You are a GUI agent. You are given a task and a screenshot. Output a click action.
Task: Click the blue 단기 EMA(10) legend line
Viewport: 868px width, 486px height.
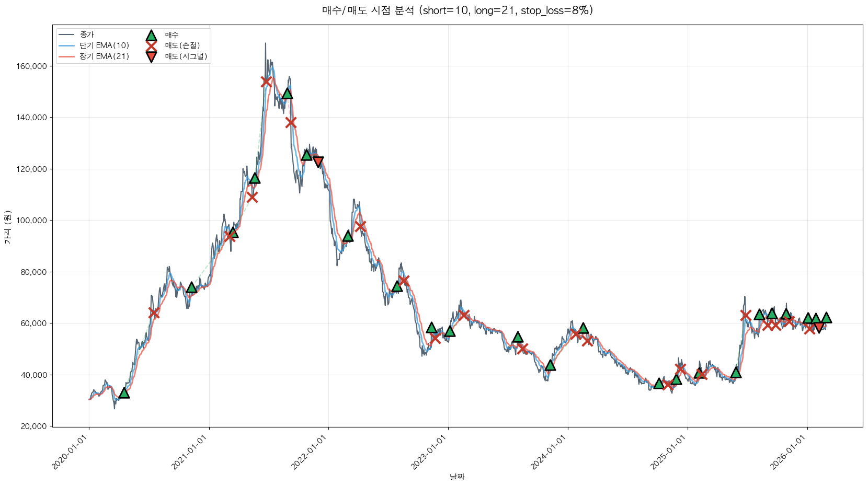pyautogui.click(x=67, y=46)
